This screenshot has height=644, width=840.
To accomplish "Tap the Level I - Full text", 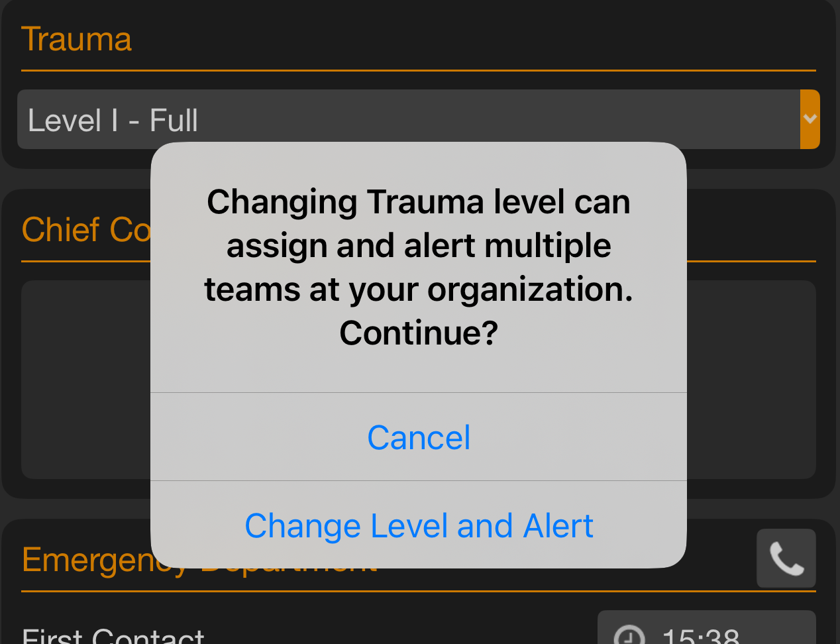I will [113, 120].
